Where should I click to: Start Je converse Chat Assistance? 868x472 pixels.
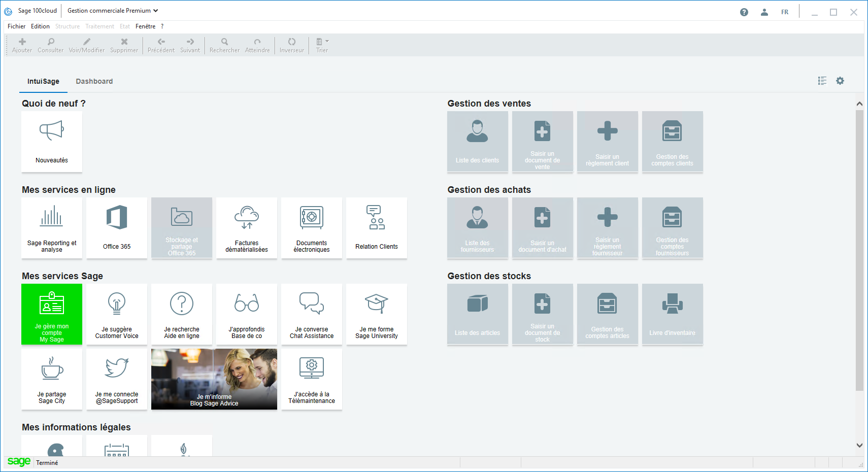(312, 314)
